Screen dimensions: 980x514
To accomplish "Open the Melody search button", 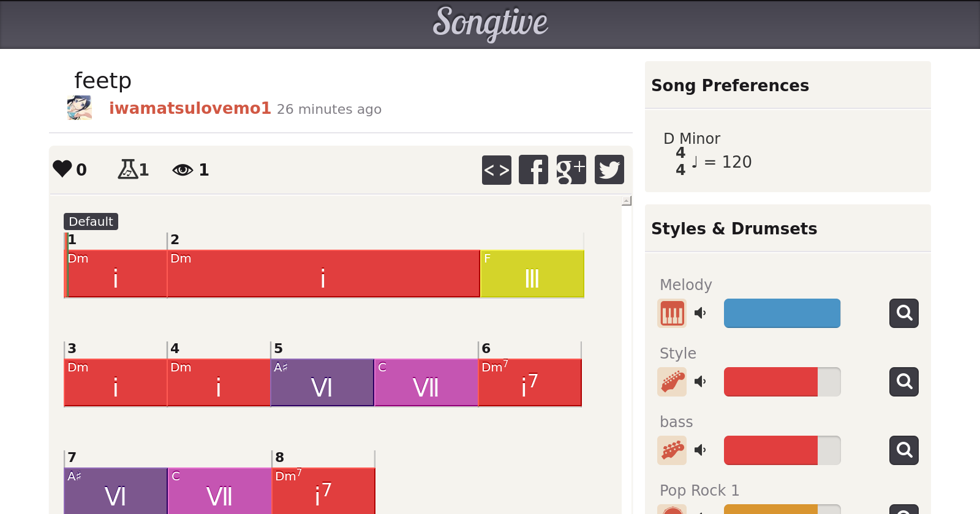I will click(x=903, y=313).
